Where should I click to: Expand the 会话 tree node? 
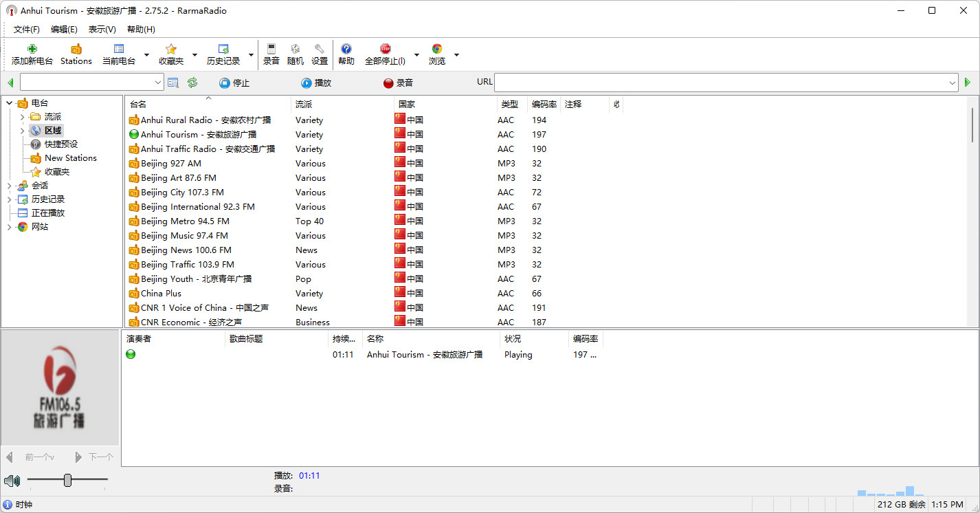[10, 186]
